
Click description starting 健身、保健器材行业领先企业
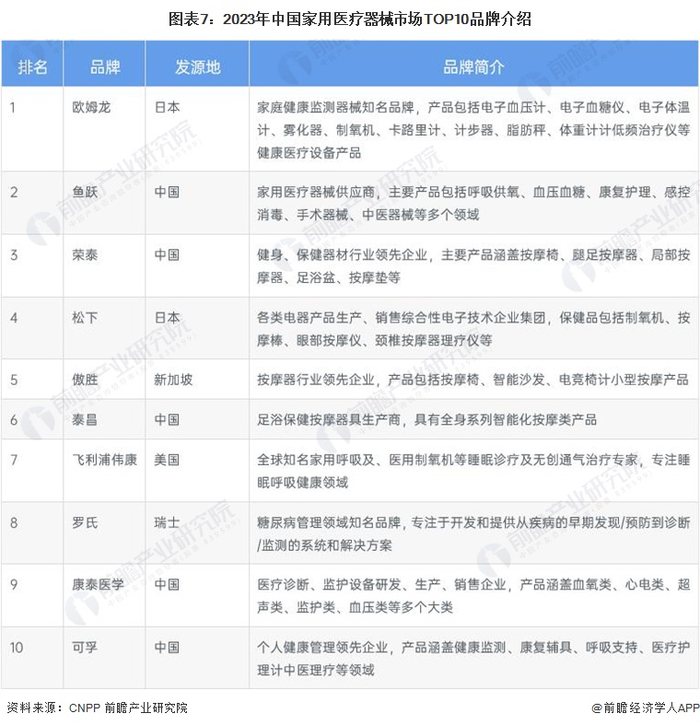473,266
